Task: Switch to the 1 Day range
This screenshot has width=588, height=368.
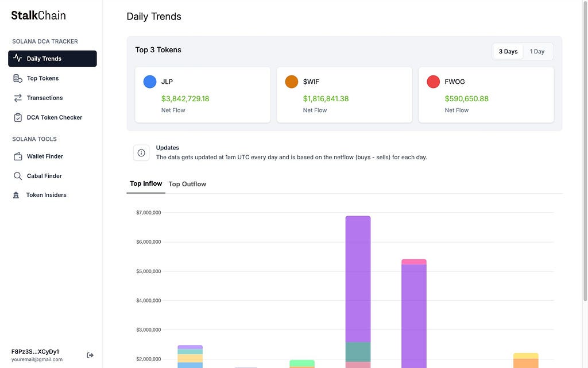Action: [x=537, y=51]
